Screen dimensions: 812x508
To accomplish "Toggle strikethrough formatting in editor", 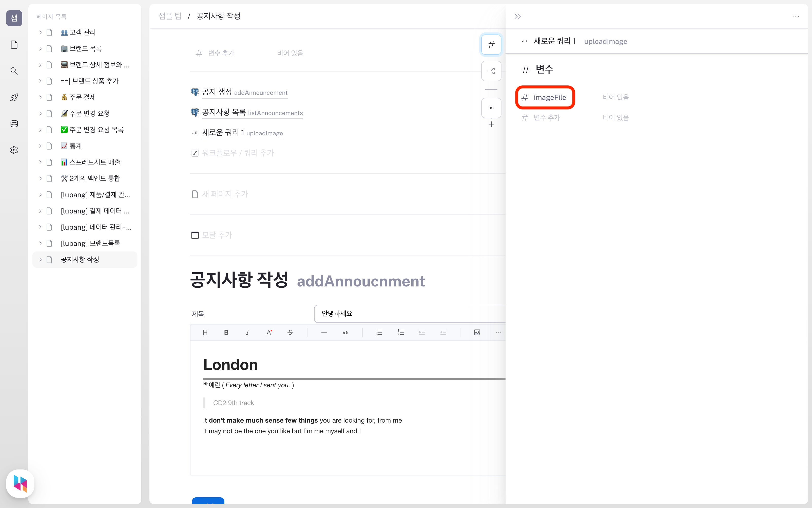I will (x=290, y=332).
